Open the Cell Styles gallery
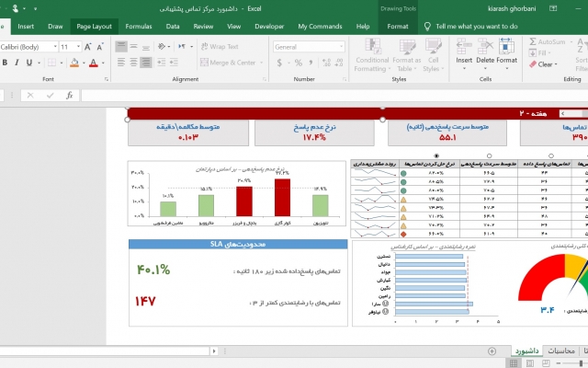 (x=433, y=55)
